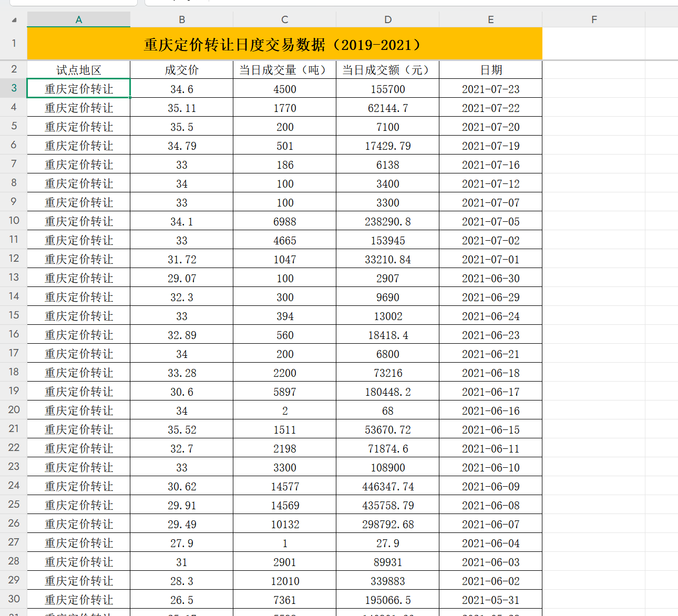678x616 pixels.
Task: Click the select-all corner triangle
Action: [x=14, y=20]
